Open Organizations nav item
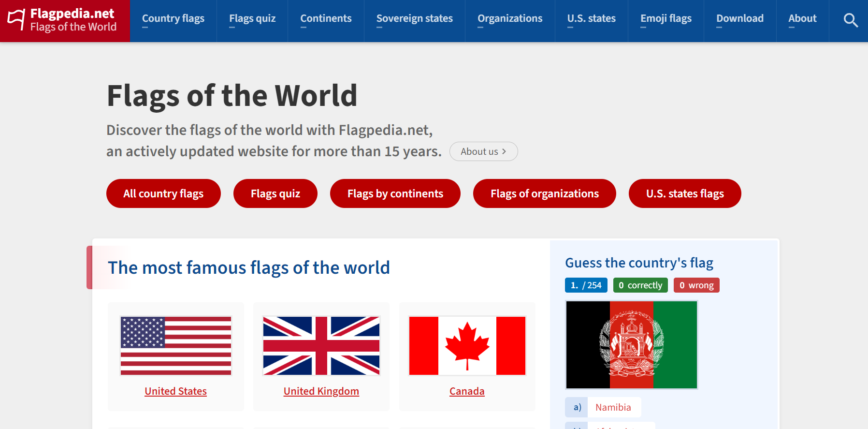868x429 pixels. point(510,18)
